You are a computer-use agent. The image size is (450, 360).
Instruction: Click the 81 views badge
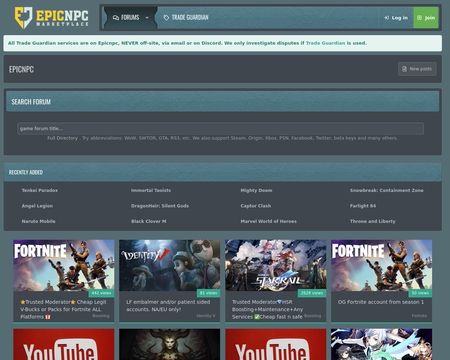point(208,293)
